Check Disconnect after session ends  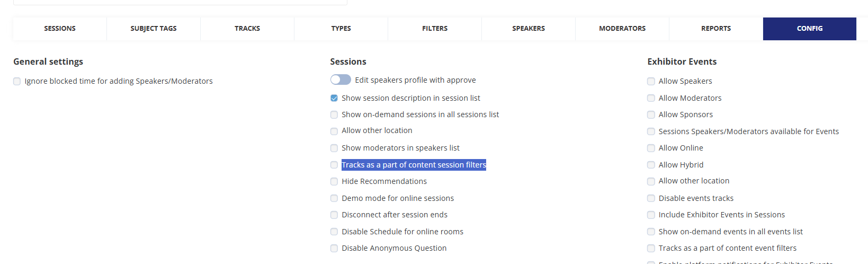click(334, 215)
